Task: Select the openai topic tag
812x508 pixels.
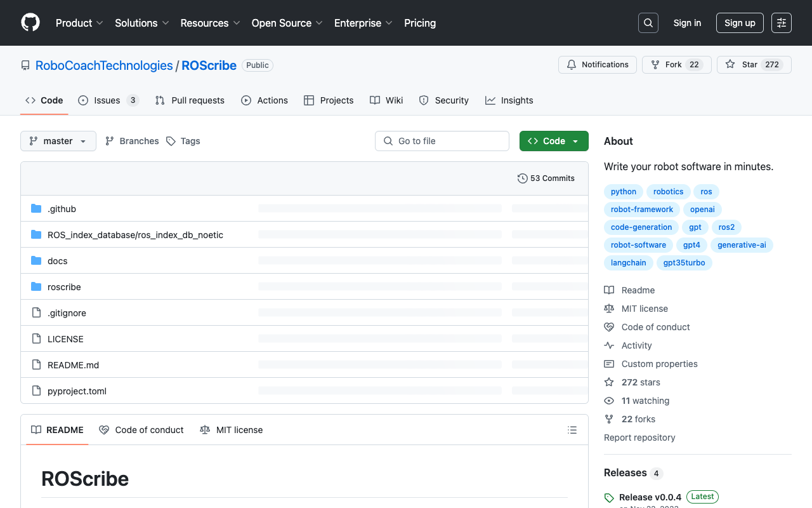Action: coord(703,210)
